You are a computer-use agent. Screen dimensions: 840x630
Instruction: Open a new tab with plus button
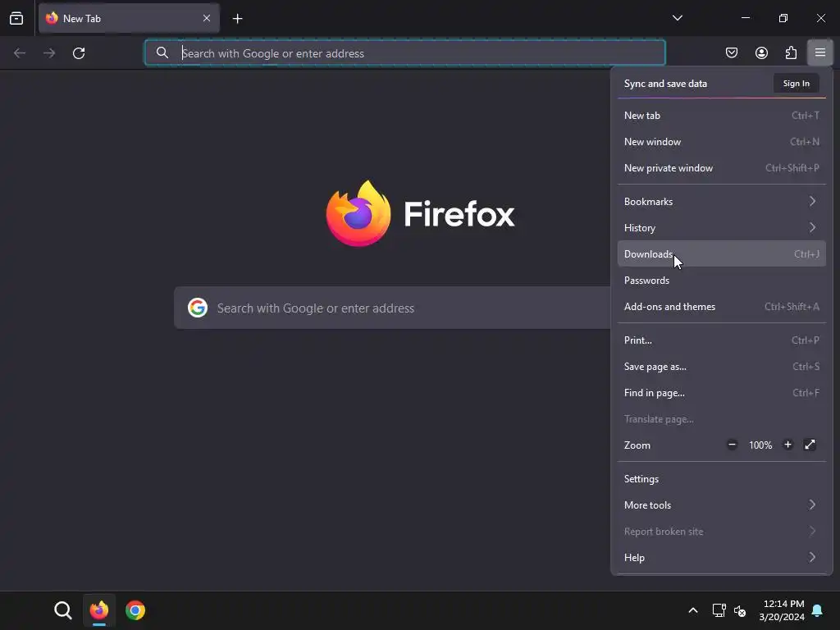coord(237,19)
